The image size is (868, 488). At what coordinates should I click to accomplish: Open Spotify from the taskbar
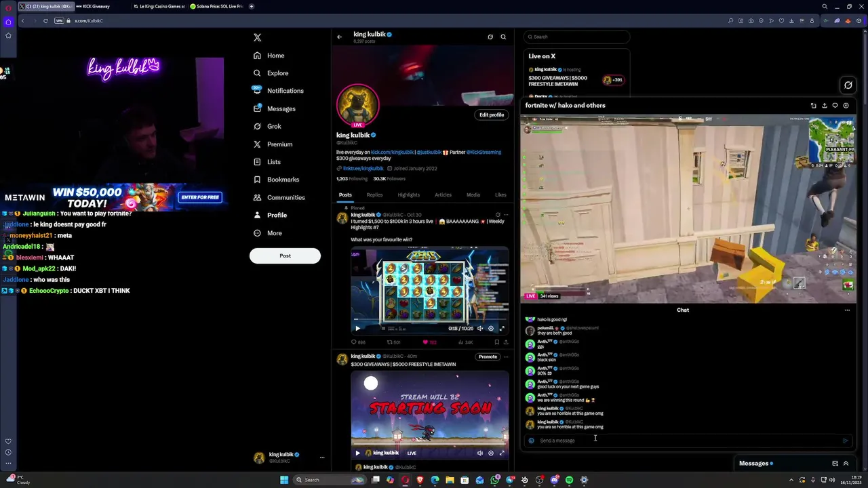click(x=569, y=480)
